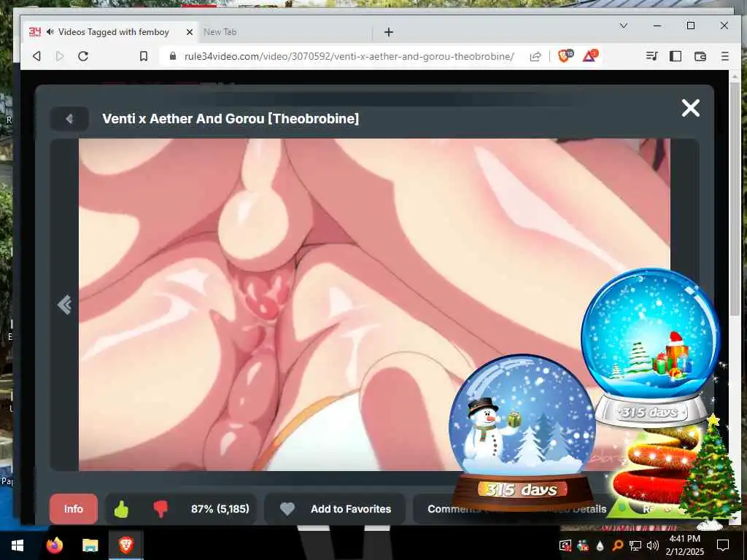
Task: Toggle the Brave sidebar panel icon
Action: coord(675,56)
